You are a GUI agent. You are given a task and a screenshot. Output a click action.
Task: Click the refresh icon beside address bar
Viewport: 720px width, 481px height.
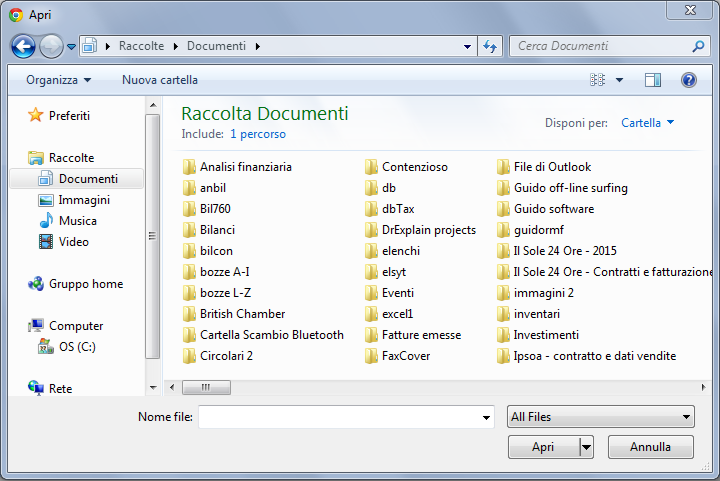491,46
